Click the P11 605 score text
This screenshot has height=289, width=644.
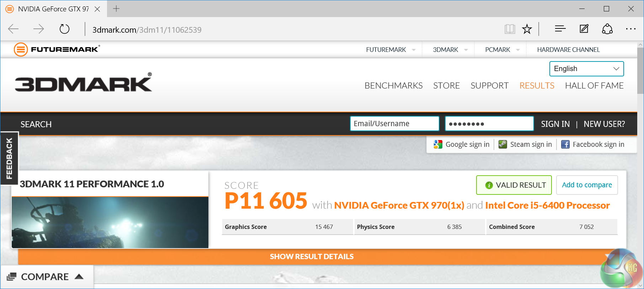tap(266, 201)
